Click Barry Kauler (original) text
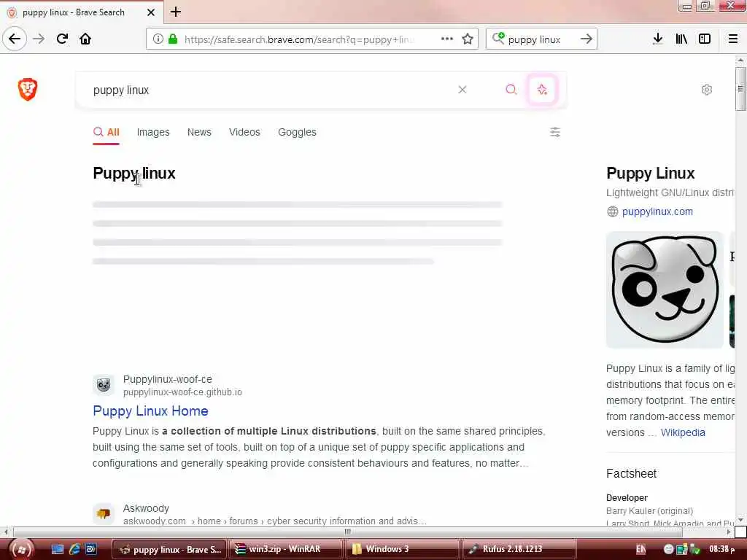This screenshot has height=560, width=747. pyautogui.click(x=649, y=511)
